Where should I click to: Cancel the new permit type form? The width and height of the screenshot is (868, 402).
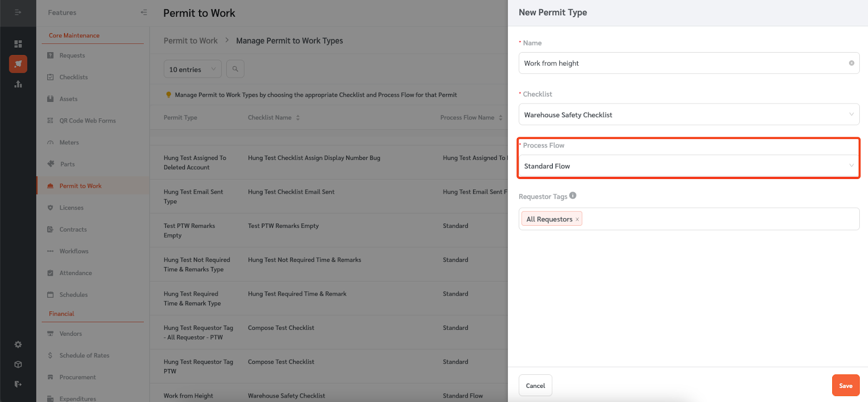click(x=535, y=386)
